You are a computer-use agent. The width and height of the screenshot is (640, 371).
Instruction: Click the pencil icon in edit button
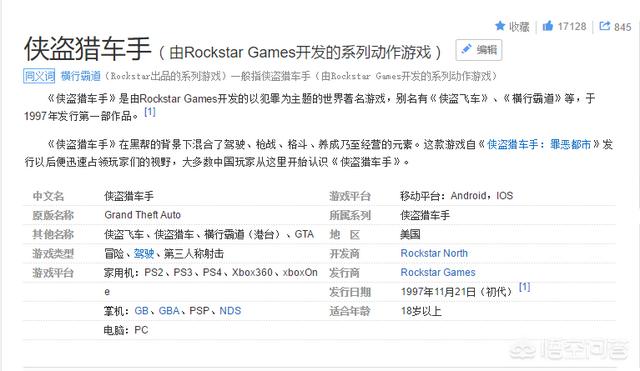tap(466, 49)
